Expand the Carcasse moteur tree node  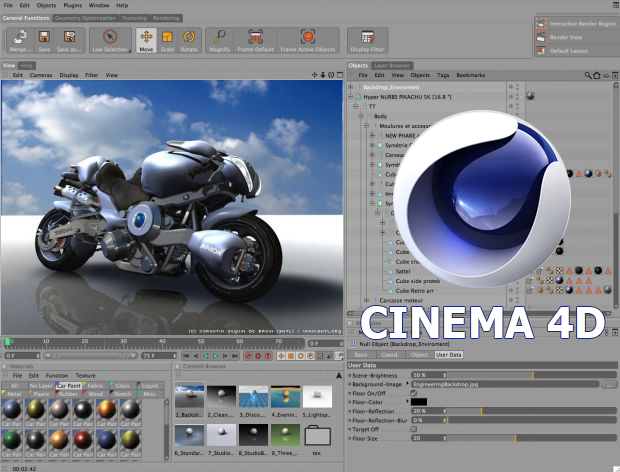pos(367,300)
